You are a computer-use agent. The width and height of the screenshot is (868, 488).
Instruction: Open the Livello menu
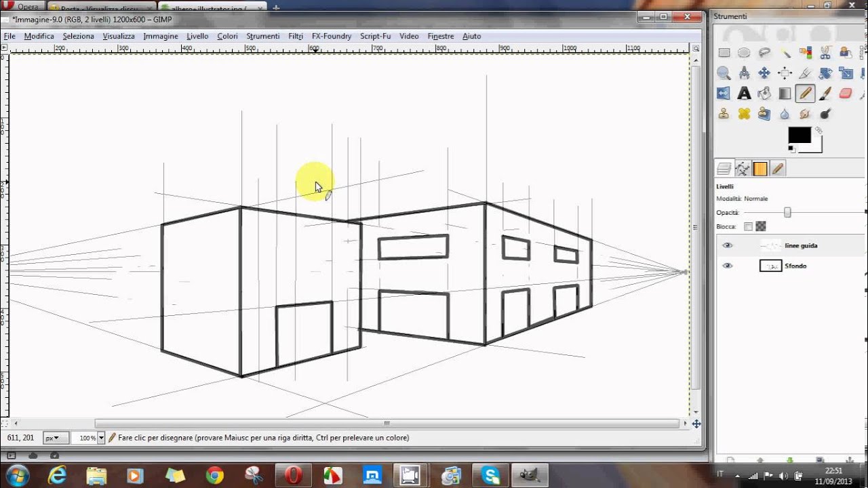[197, 36]
